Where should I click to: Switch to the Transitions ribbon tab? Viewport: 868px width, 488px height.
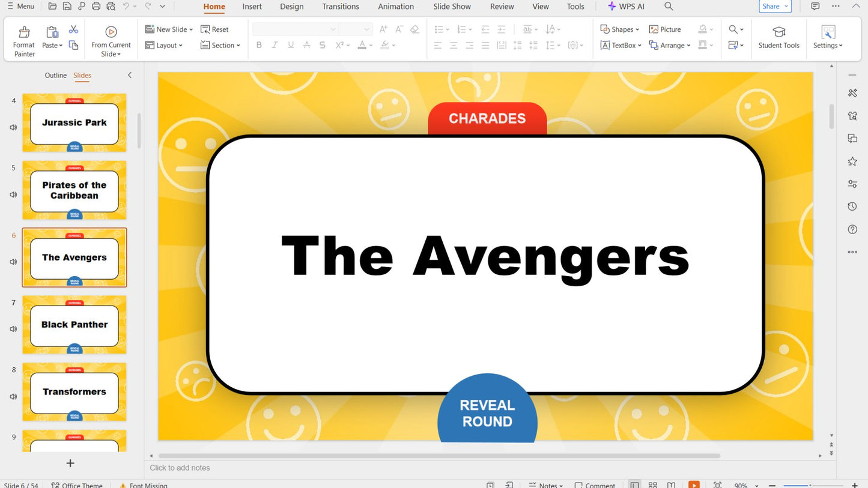coord(340,7)
